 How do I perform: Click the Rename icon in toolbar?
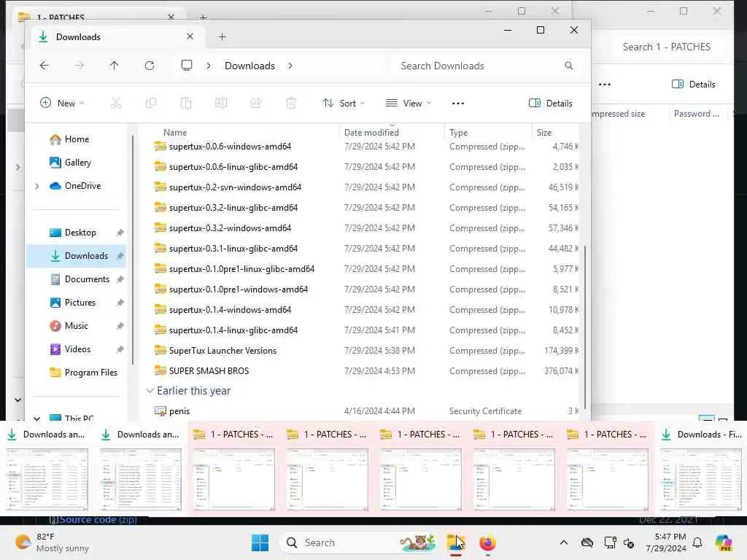pos(221,103)
